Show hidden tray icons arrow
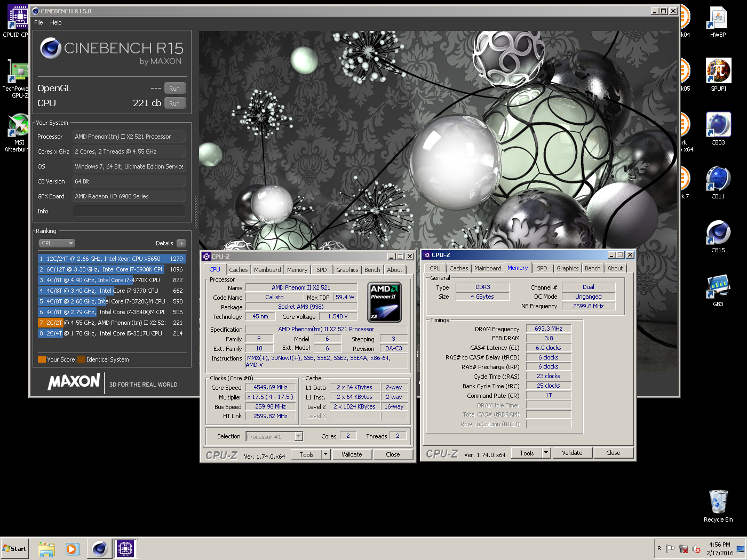Screen dimensions: 747x560 [659, 548]
